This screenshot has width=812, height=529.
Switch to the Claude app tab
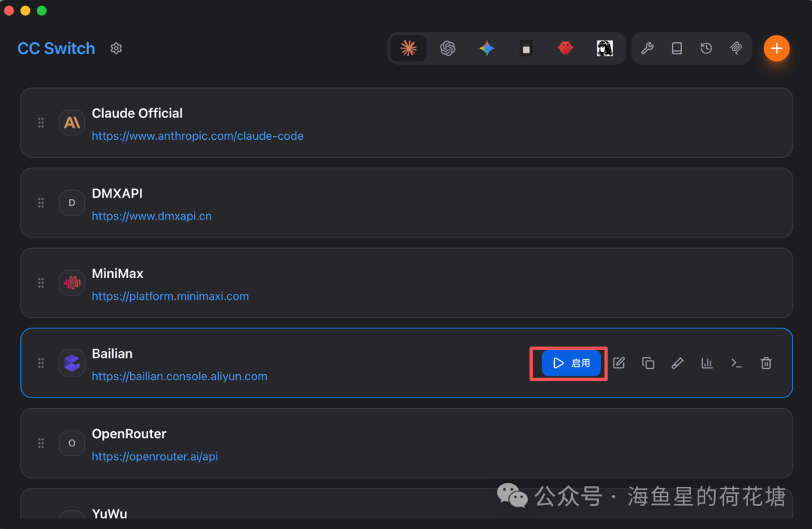click(408, 48)
